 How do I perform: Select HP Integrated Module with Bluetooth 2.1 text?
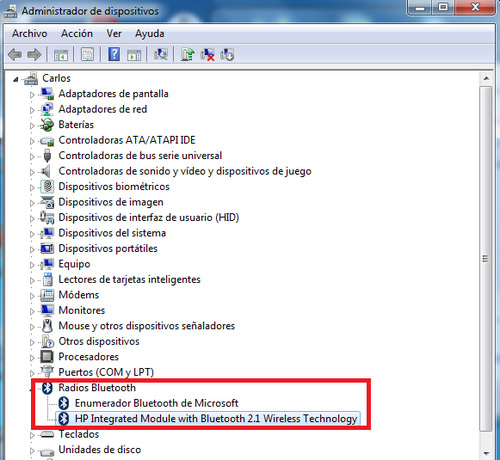click(216, 419)
